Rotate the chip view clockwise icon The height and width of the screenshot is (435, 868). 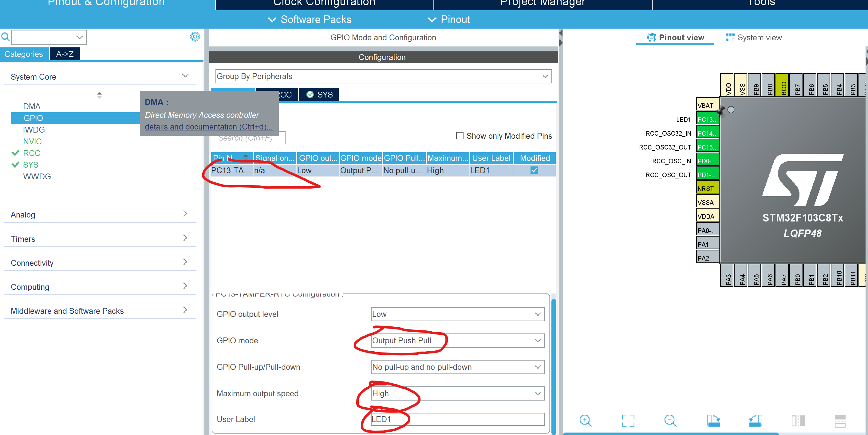click(x=713, y=421)
